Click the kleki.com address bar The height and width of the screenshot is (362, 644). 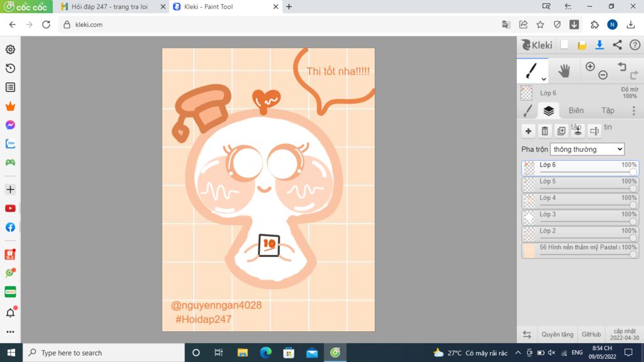tap(279, 25)
